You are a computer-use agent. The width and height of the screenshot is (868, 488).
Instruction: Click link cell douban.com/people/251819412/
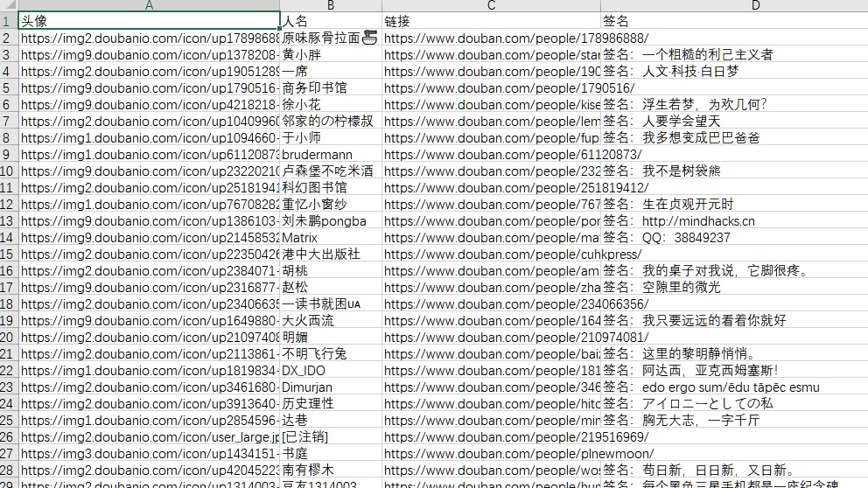491,187
